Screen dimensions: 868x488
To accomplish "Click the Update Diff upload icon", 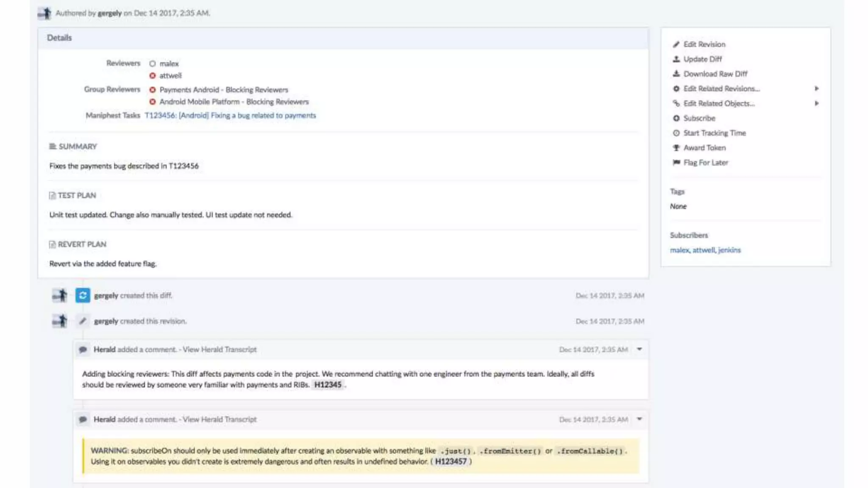I will click(x=676, y=59).
